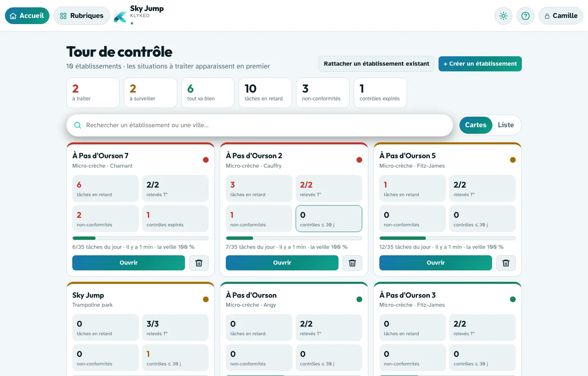The height and width of the screenshot is (376, 588).
Task: Toggle the light theme sun icon
Action: (503, 16)
